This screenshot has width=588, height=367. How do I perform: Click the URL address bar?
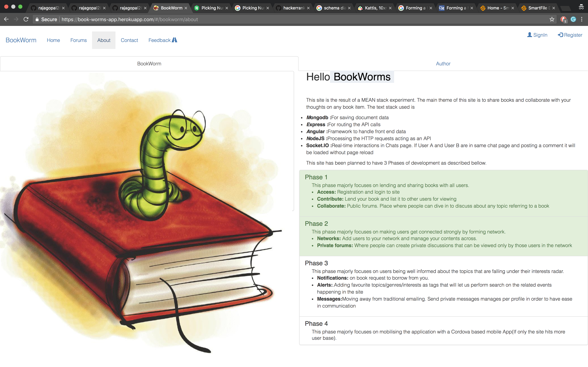click(292, 19)
